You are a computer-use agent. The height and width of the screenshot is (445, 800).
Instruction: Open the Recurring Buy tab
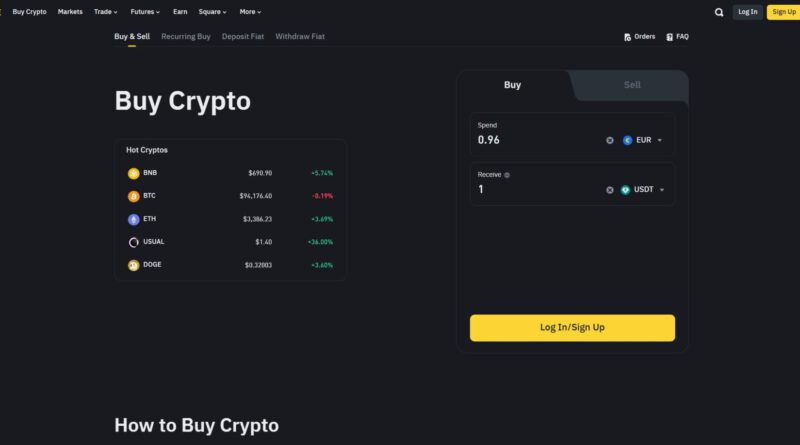(186, 36)
